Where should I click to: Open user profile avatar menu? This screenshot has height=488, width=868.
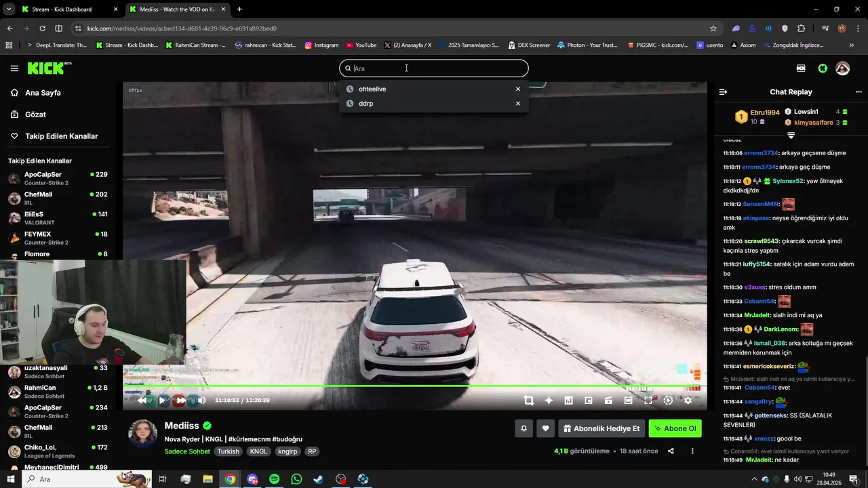[x=843, y=68]
